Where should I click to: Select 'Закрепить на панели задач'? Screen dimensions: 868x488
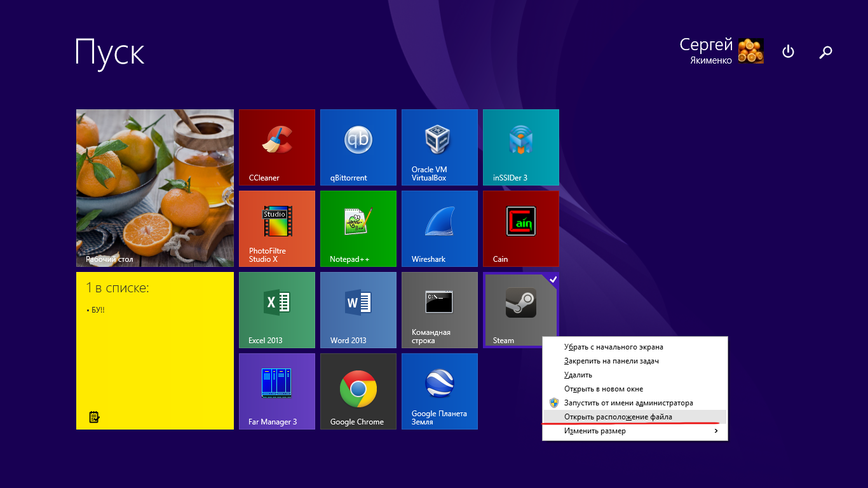click(635, 361)
